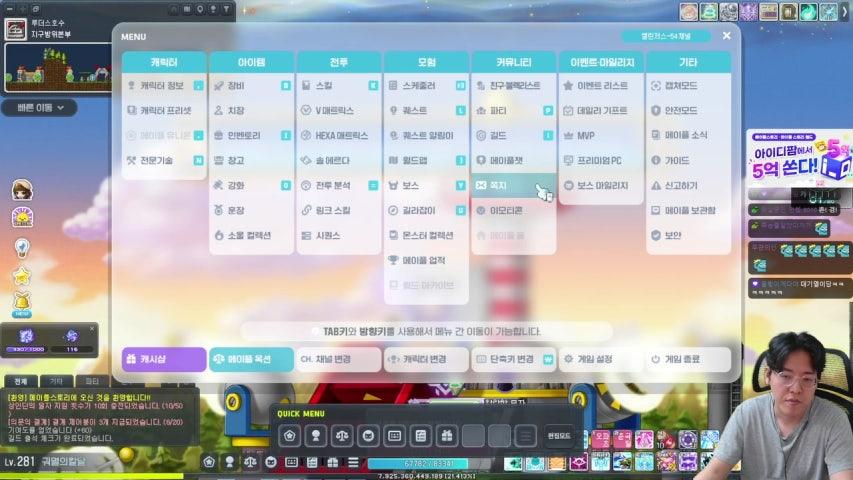This screenshot has width=853, height=480.
Task: Click the 시퀀스 icon
Action: coord(306,236)
